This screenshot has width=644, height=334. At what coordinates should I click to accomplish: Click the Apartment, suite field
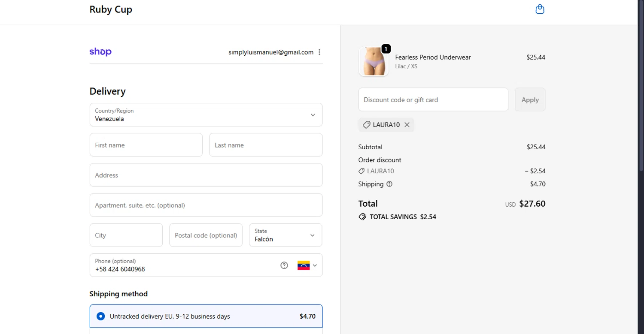(x=206, y=205)
